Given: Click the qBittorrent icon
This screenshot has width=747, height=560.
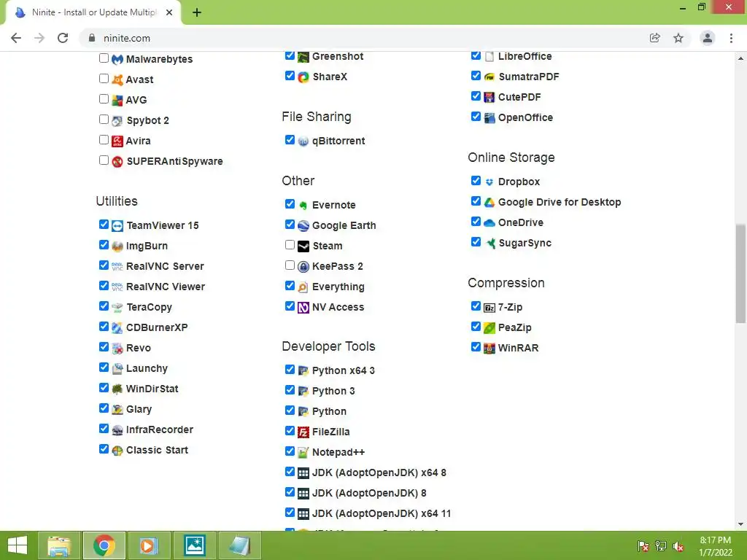Looking at the screenshot, I should (x=303, y=141).
